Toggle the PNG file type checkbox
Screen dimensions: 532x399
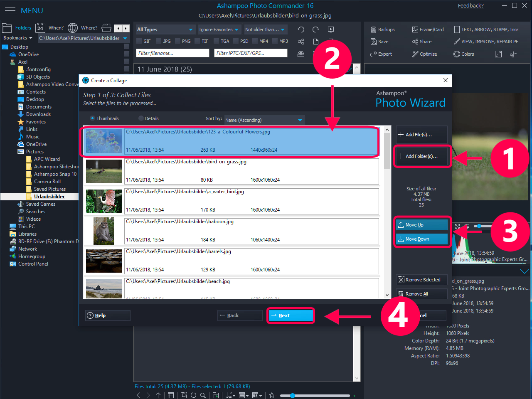click(x=177, y=41)
